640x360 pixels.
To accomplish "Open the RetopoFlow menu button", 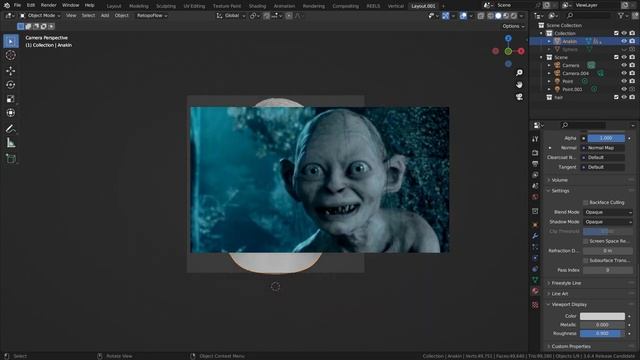I will pos(152,16).
